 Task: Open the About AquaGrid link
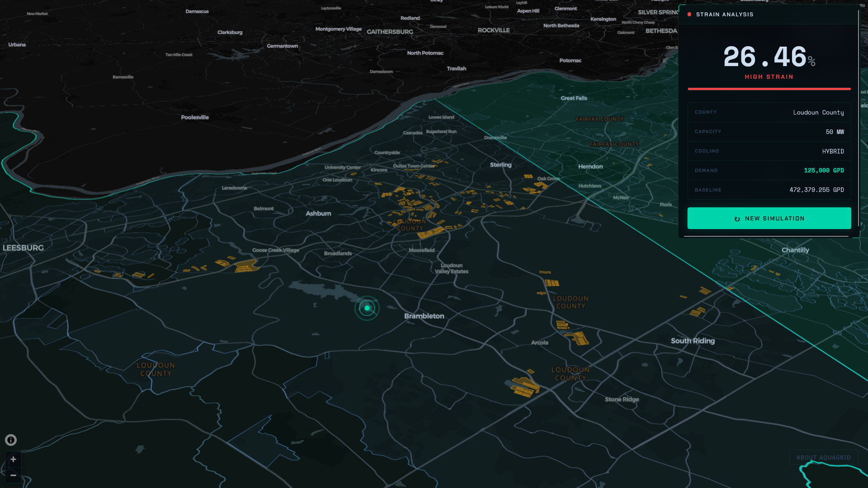tap(823, 458)
